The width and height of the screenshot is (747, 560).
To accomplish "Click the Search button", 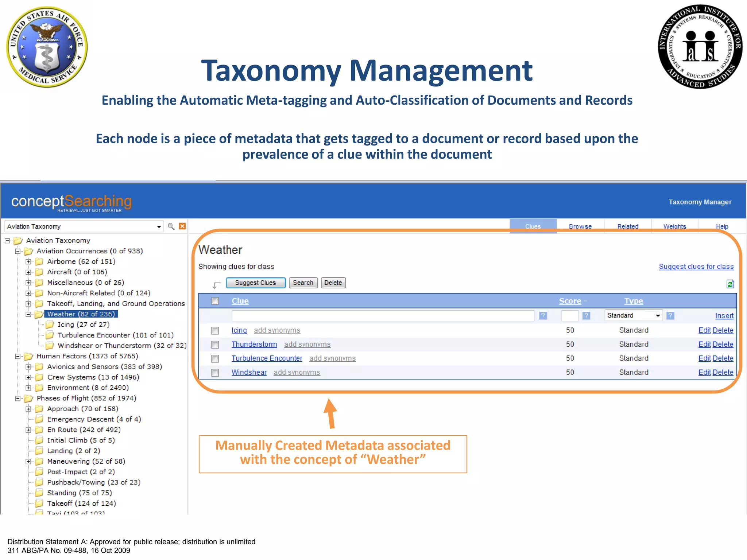I will [x=303, y=283].
